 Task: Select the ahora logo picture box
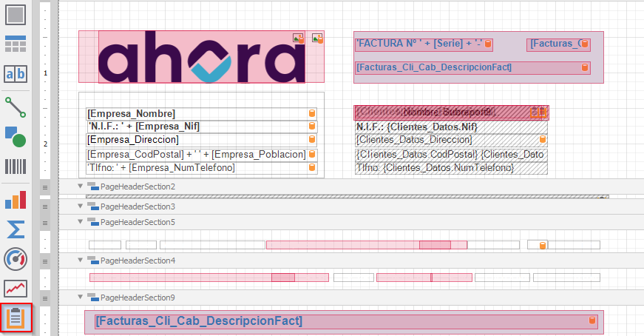pyautogui.click(x=202, y=57)
